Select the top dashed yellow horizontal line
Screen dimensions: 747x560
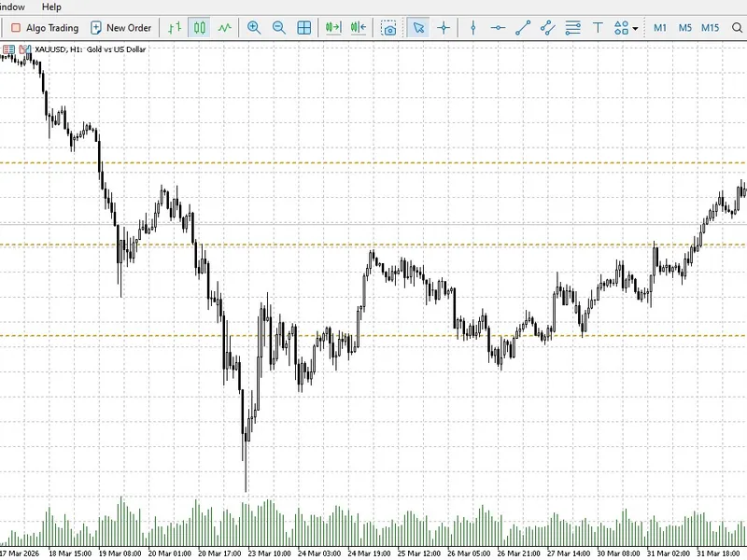[373, 162]
